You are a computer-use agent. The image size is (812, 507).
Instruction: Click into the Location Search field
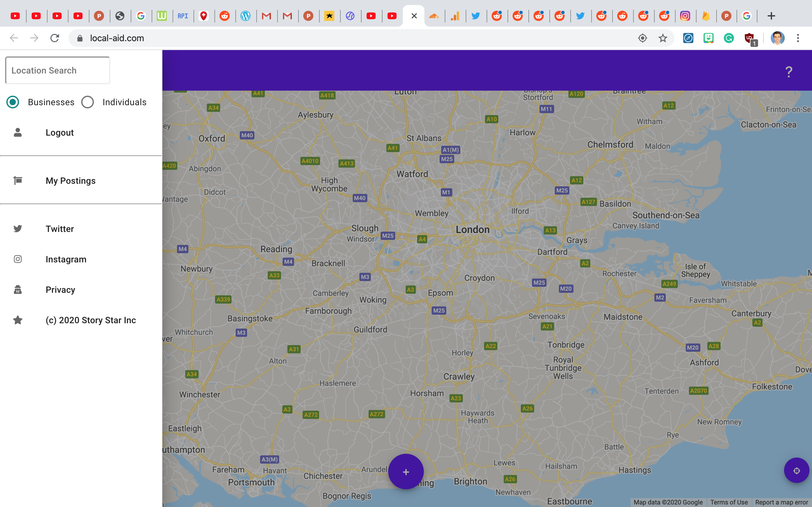pos(58,70)
